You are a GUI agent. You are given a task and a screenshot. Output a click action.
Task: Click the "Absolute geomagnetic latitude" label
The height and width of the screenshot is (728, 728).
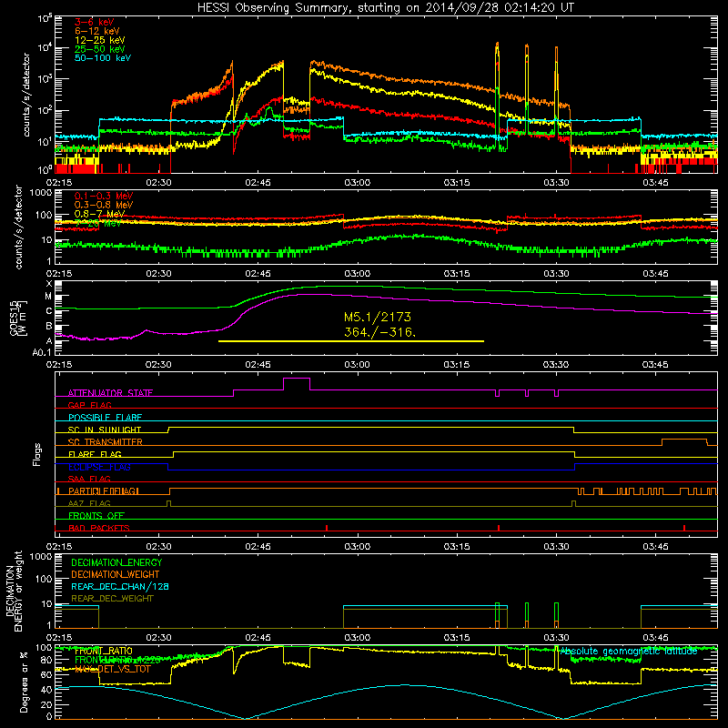pos(629,652)
